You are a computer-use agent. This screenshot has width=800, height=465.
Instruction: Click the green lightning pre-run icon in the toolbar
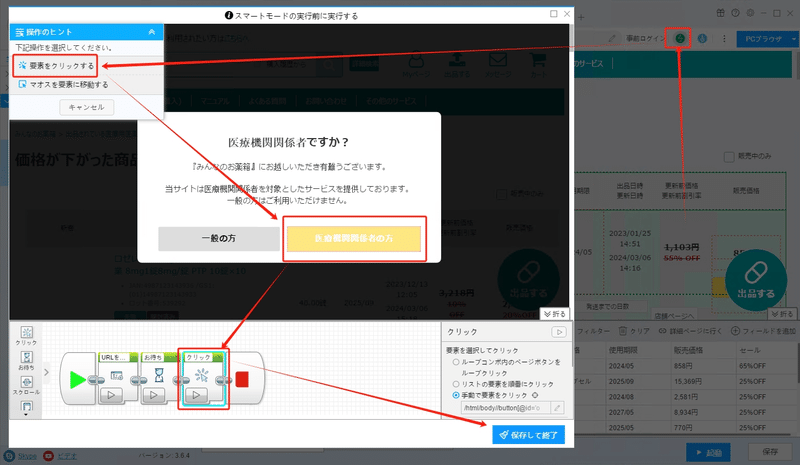pos(680,38)
